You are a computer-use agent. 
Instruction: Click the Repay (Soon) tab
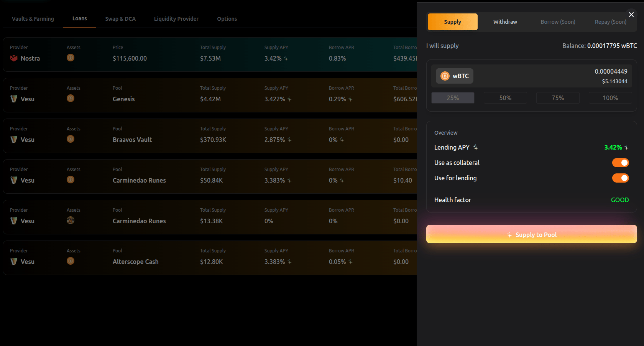pyautogui.click(x=611, y=22)
